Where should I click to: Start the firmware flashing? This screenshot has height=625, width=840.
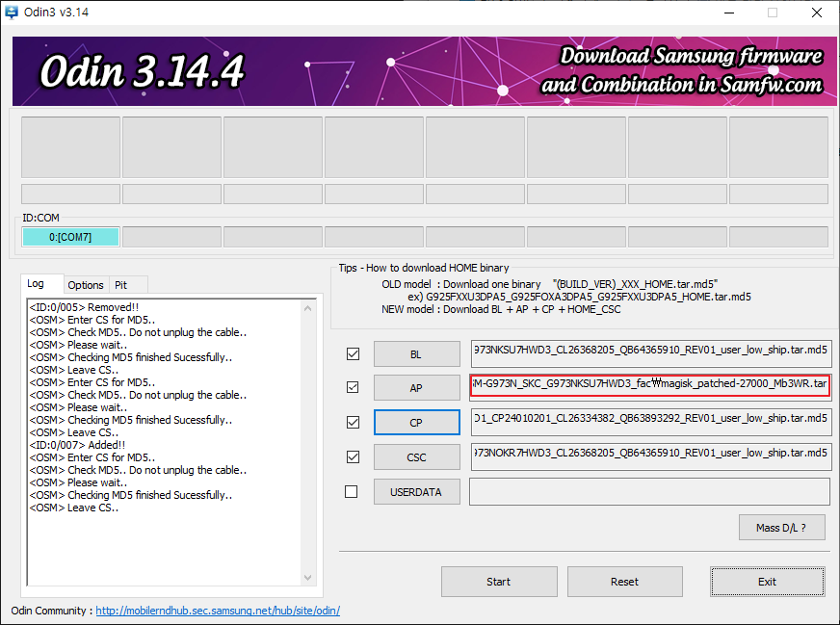pyautogui.click(x=499, y=582)
